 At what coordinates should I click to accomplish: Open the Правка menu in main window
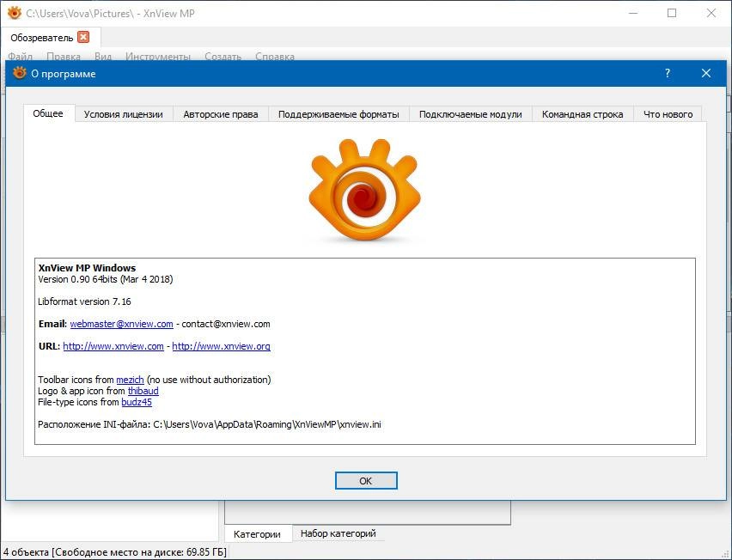click(x=64, y=57)
